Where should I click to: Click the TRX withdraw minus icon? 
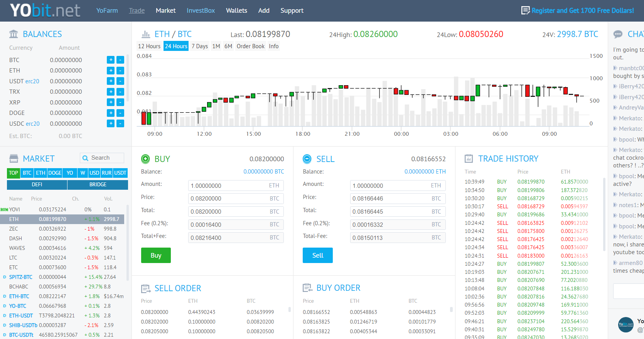coord(120,92)
